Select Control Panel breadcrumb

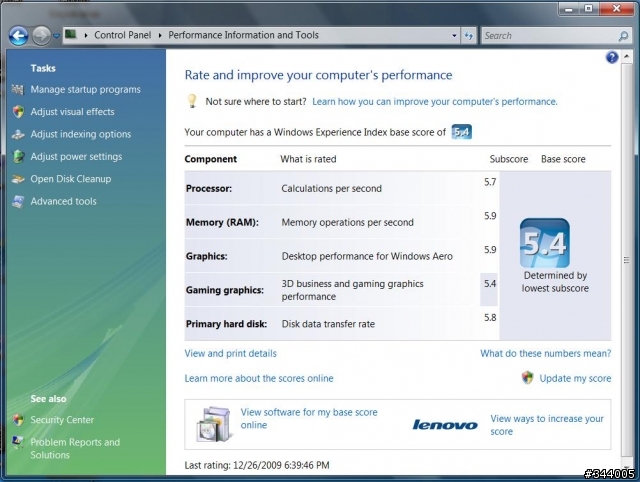122,35
